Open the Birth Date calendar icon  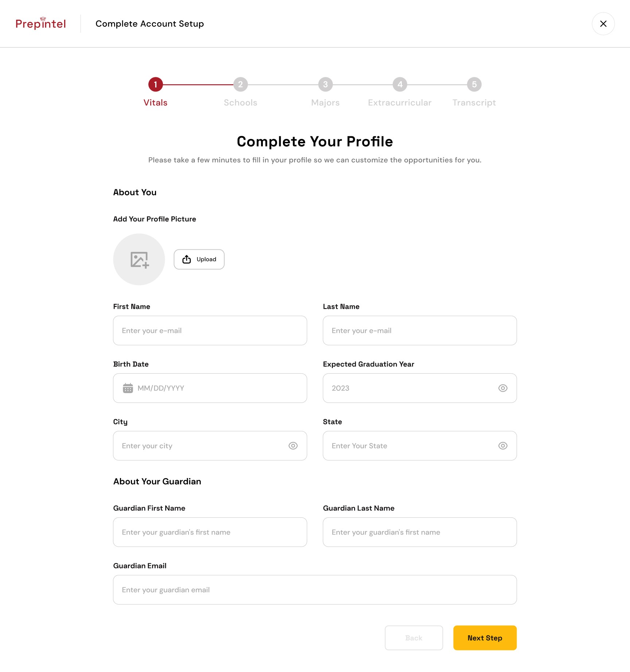128,388
